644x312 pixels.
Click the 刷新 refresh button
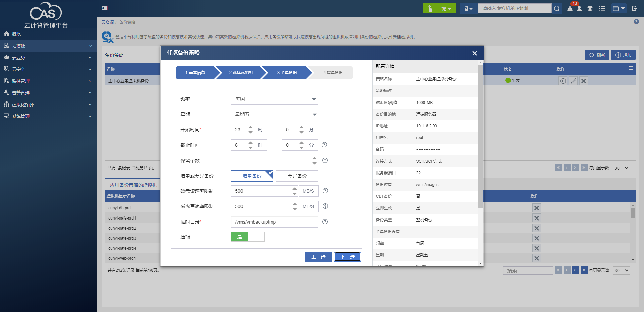597,55
